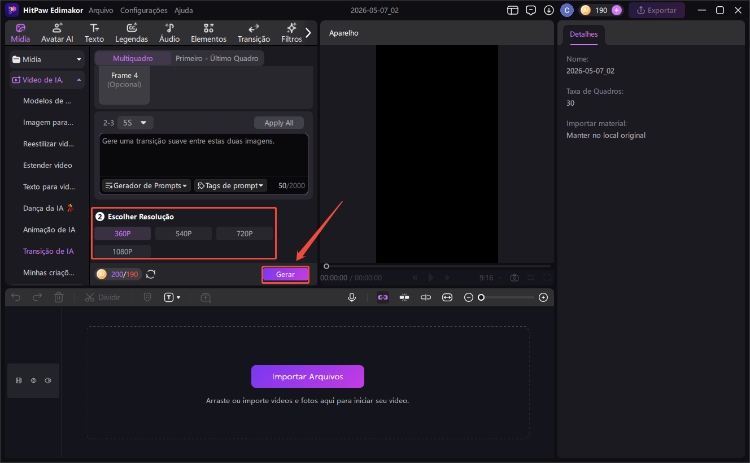
Task: Enter fullscreen preview
Action: tap(547, 277)
